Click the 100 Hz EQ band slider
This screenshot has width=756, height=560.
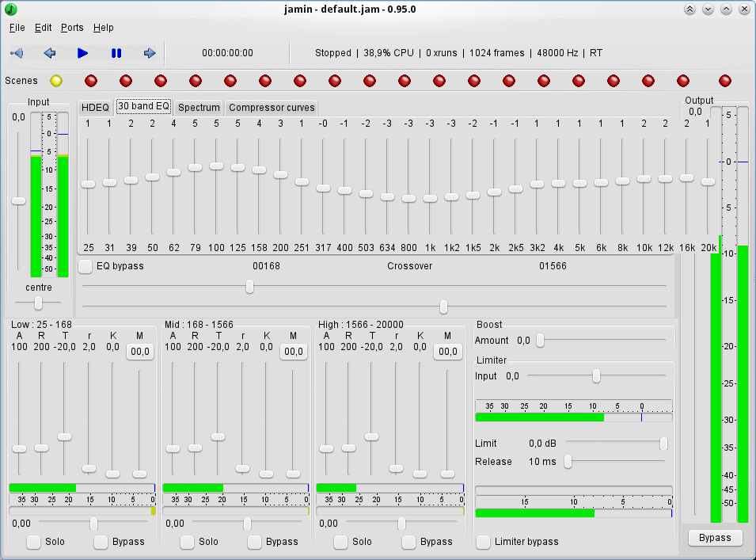coord(216,166)
